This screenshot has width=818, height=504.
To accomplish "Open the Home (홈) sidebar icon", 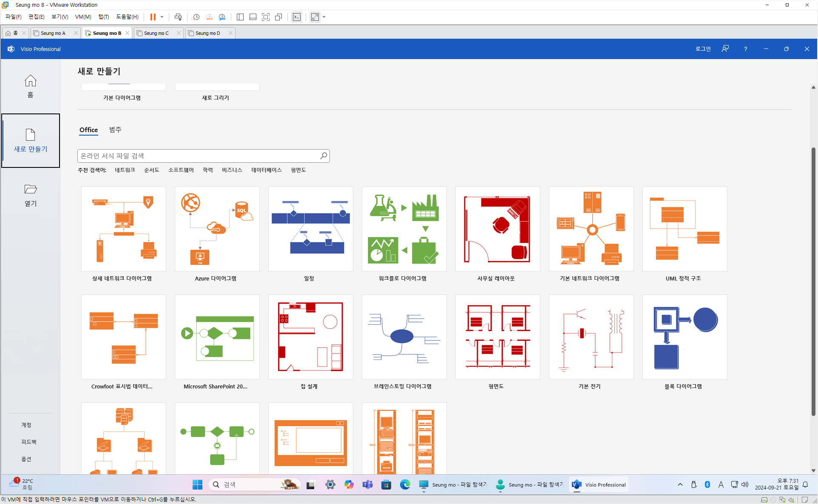I will (x=30, y=86).
